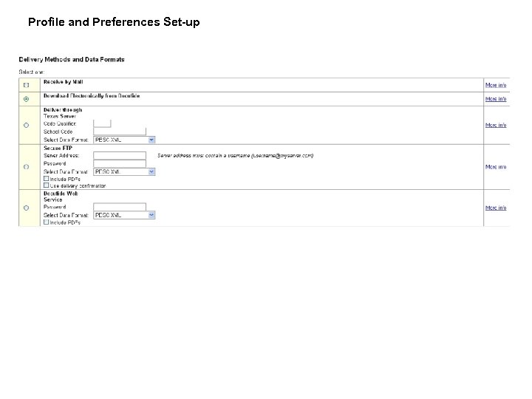The image size is (532, 399).
Task: View More info for Texas Server delivery
Action: [x=496, y=125]
